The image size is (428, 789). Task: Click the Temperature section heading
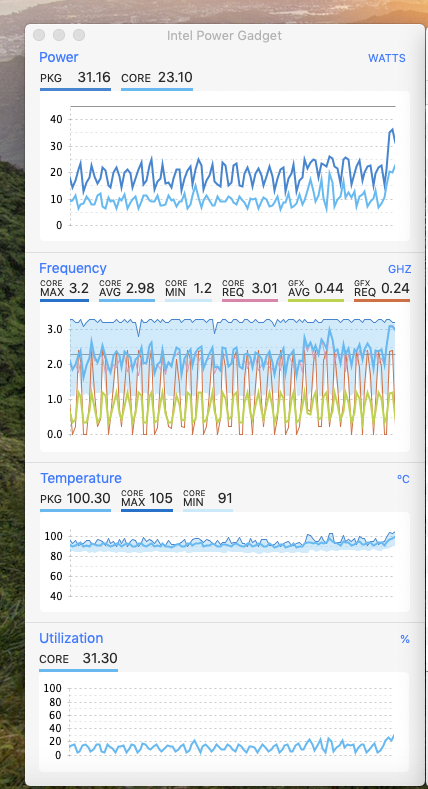80,478
